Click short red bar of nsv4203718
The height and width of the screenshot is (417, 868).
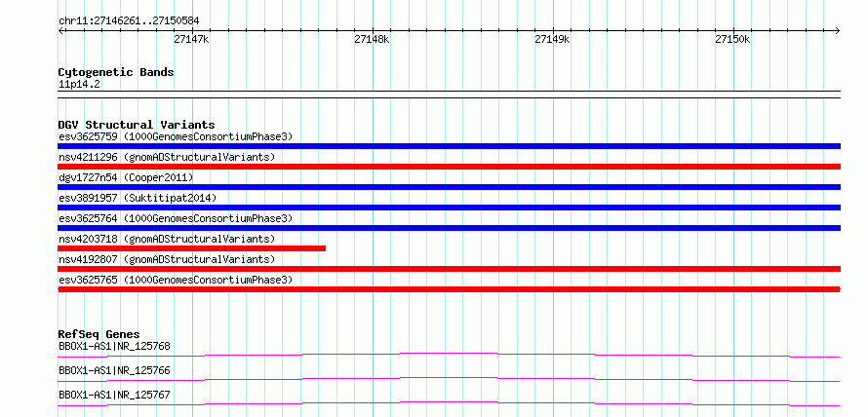[x=191, y=248]
